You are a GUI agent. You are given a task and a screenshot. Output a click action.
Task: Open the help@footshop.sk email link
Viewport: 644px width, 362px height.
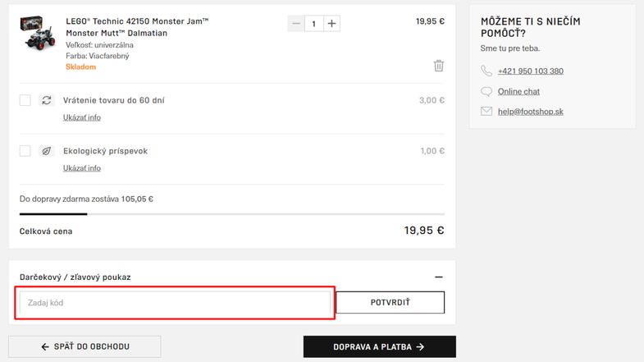pyautogui.click(x=531, y=112)
